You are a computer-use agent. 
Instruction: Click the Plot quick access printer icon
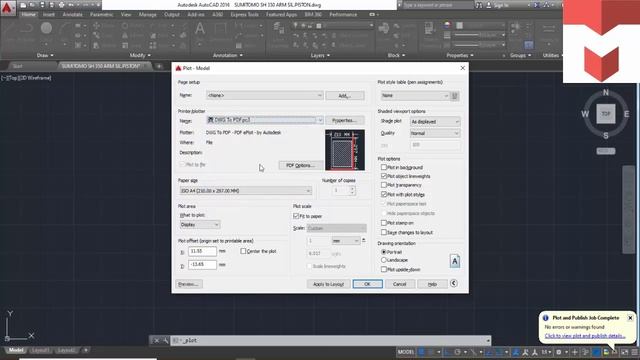click(62, 5)
